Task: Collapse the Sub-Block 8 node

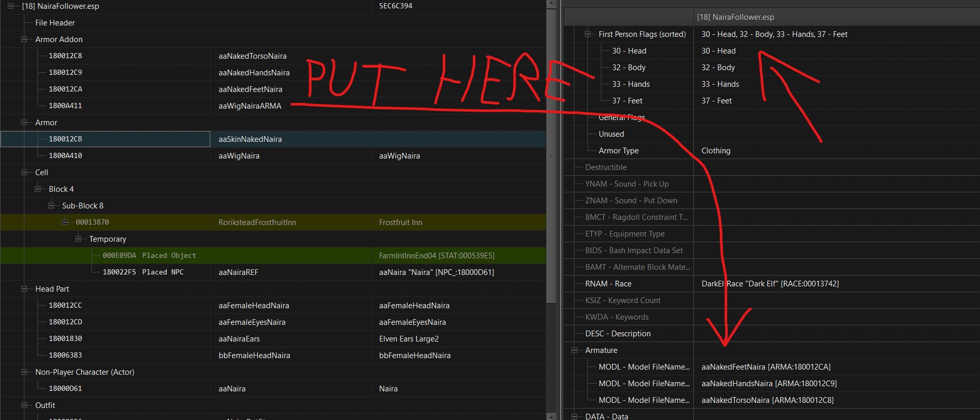Action: click(x=51, y=206)
